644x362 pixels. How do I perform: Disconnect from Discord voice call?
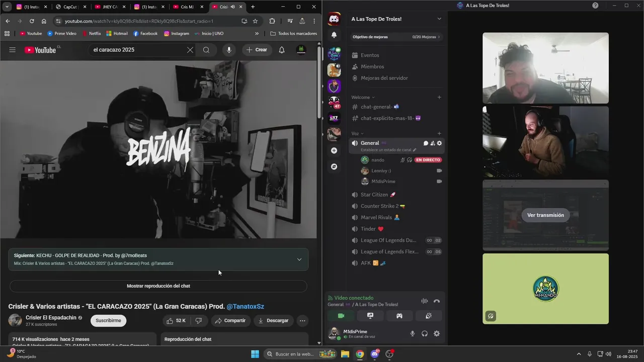point(437,301)
